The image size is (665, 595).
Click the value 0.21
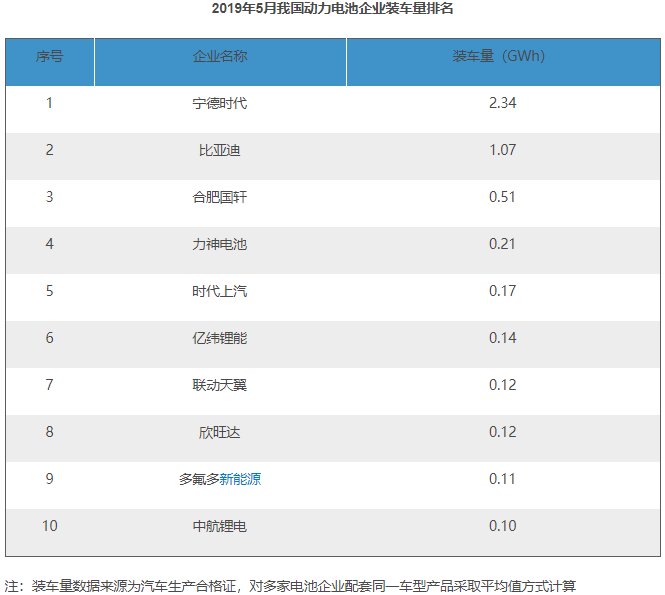click(502, 244)
